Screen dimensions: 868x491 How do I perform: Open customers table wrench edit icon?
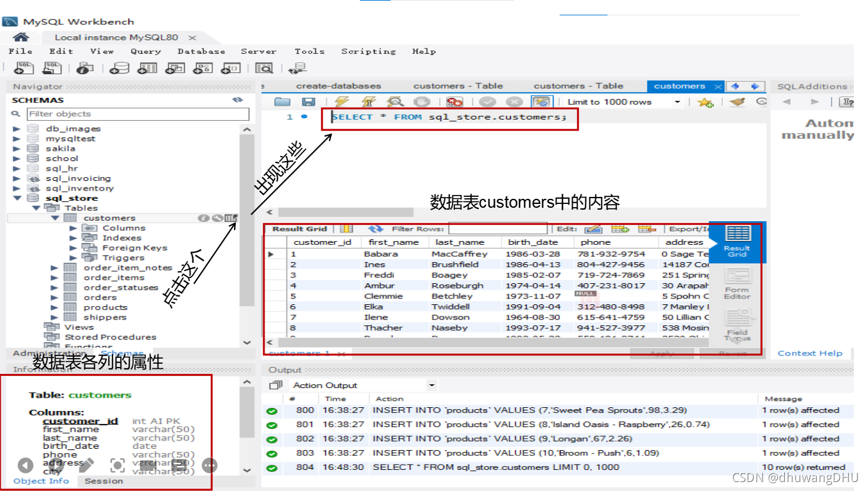pyautogui.click(x=217, y=218)
